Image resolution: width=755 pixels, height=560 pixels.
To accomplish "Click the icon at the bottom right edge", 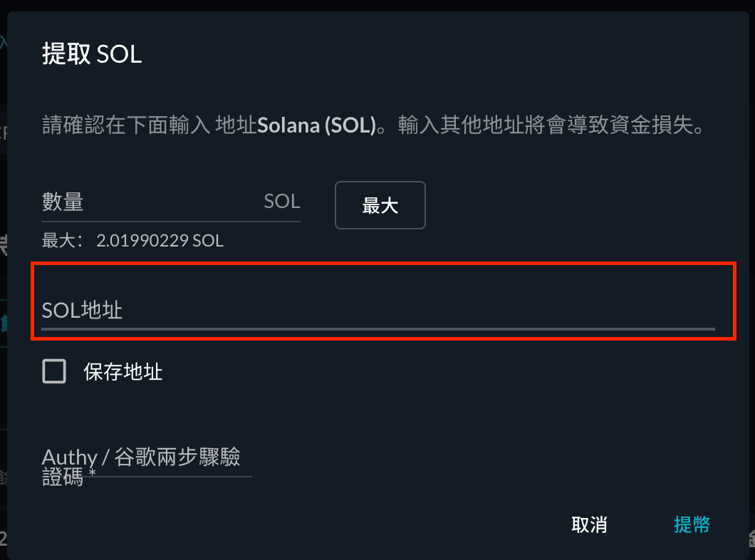I will 750,536.
